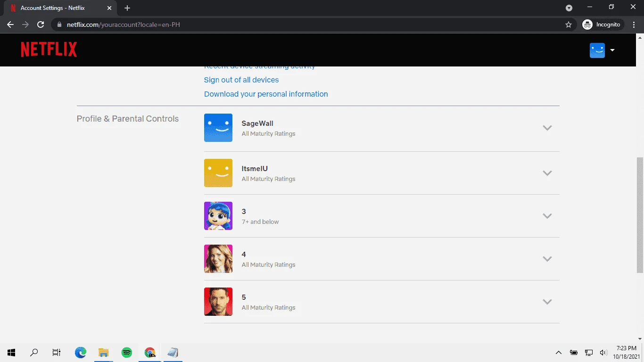The image size is (644, 362).
Task: Go back to the previous page
Action: point(10,25)
